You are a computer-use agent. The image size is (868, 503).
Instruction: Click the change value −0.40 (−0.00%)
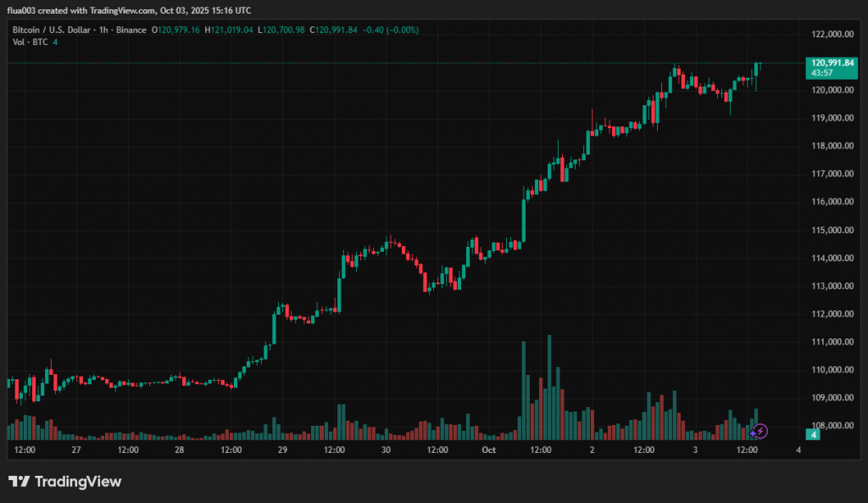pyautogui.click(x=390, y=30)
